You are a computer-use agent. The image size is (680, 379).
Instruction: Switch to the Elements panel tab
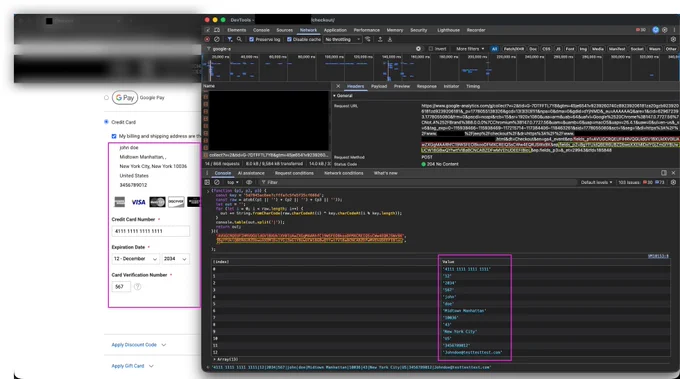click(237, 30)
